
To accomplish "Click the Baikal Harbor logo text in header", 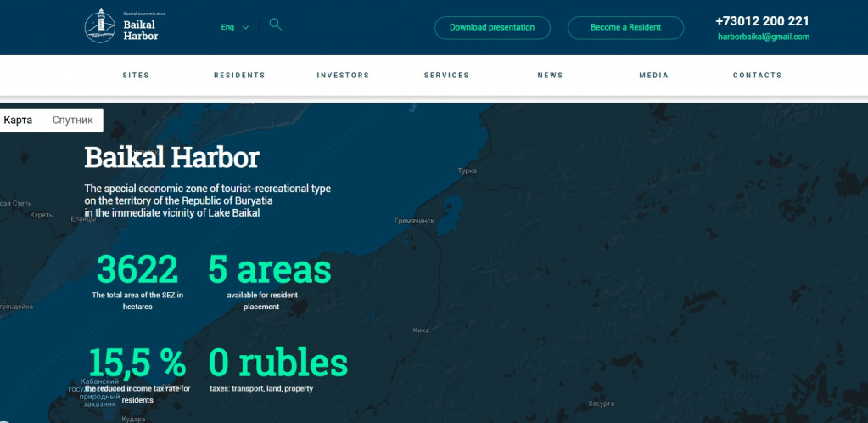I will [141, 30].
